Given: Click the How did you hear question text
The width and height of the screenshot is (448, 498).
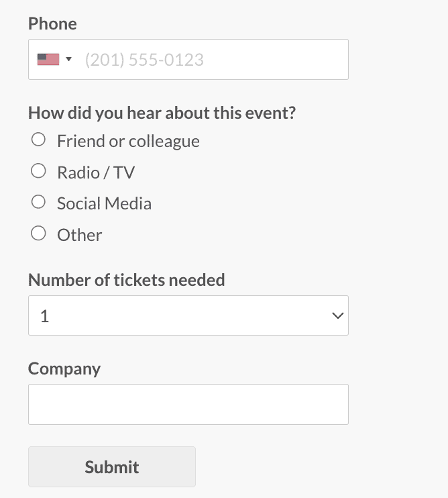Looking at the screenshot, I should [x=162, y=112].
